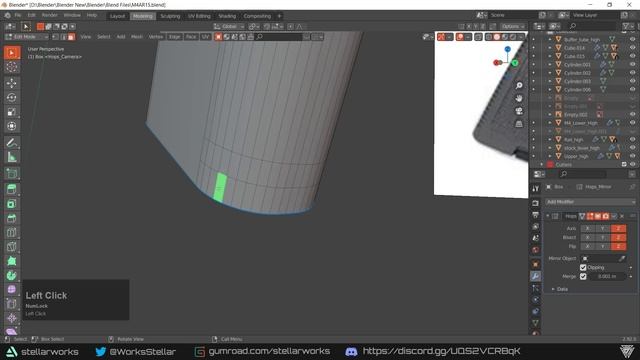Viewport: 640px width, 360px height.
Task: Select the Annotate tool
Action: pyautogui.click(x=12, y=142)
